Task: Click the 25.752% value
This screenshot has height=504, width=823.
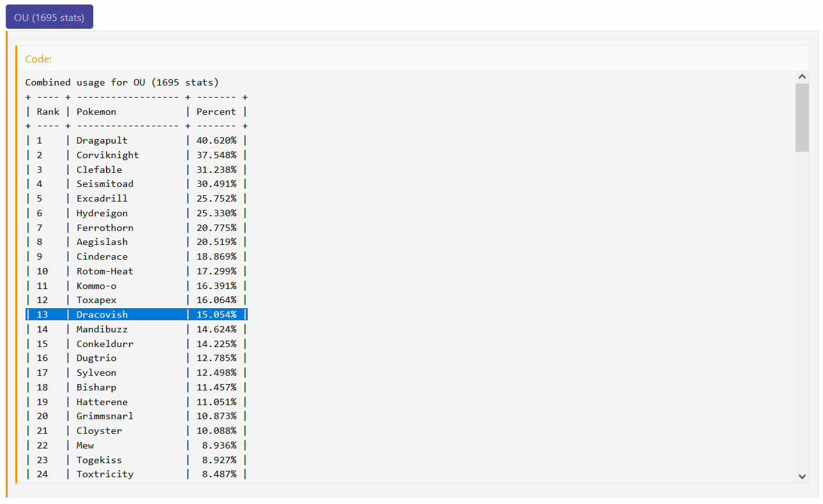Action: pos(216,198)
